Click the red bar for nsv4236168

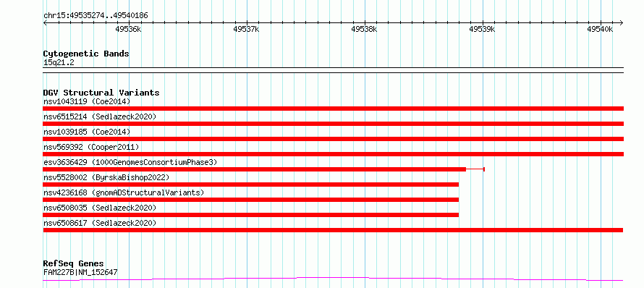click(x=251, y=200)
